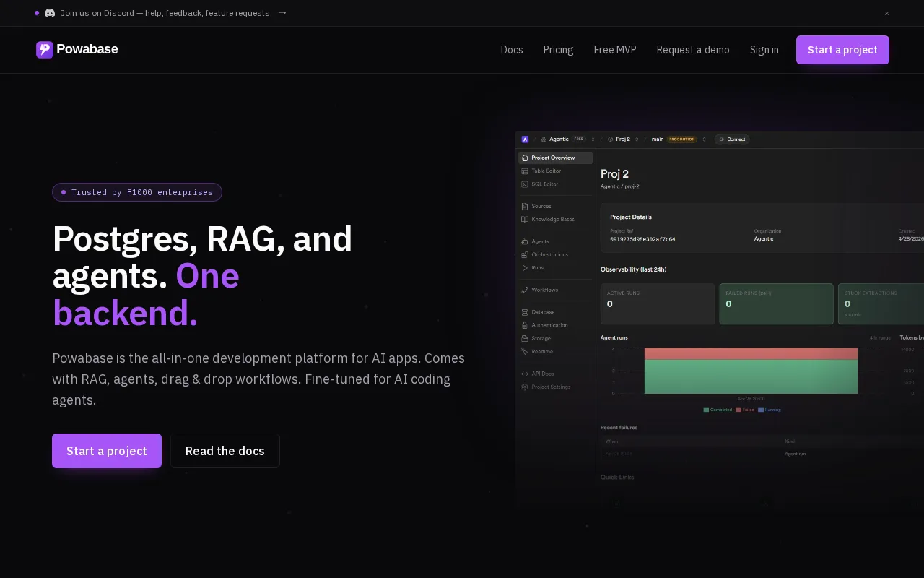924x578 pixels.
Task: Click the Failed Runs (24h) metric card
Action: coord(776,303)
